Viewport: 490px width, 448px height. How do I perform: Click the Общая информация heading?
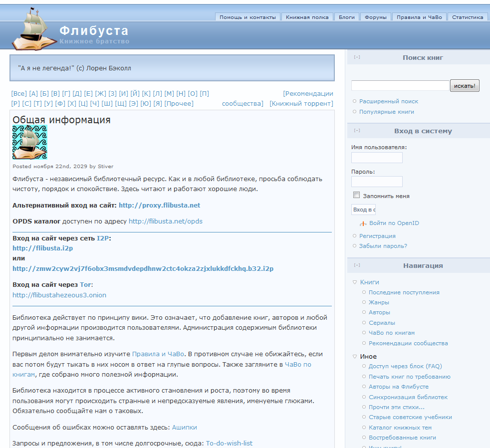61,120
